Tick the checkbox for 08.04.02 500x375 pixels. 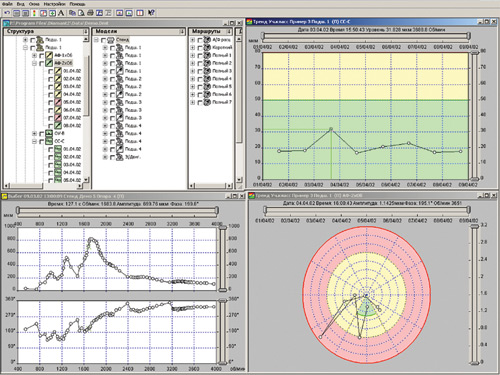coord(50,126)
